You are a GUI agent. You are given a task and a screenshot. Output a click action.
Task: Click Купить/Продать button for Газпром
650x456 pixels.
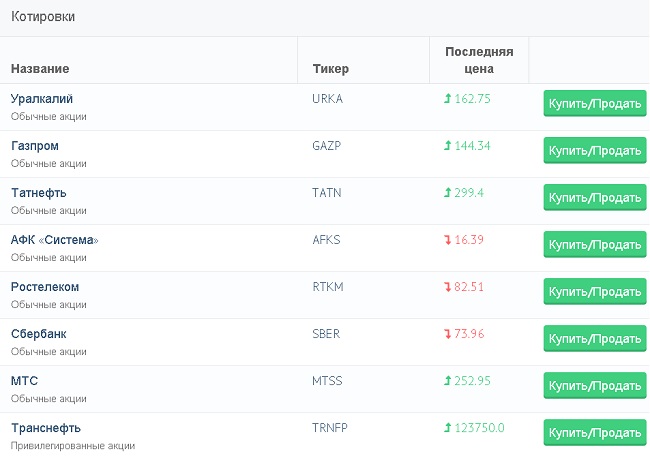click(595, 150)
